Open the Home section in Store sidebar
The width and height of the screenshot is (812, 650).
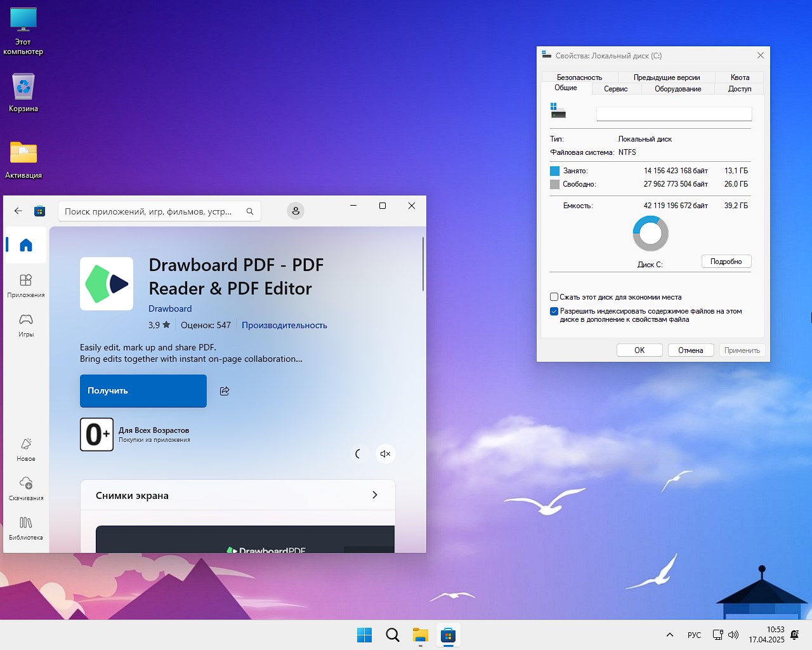(25, 245)
